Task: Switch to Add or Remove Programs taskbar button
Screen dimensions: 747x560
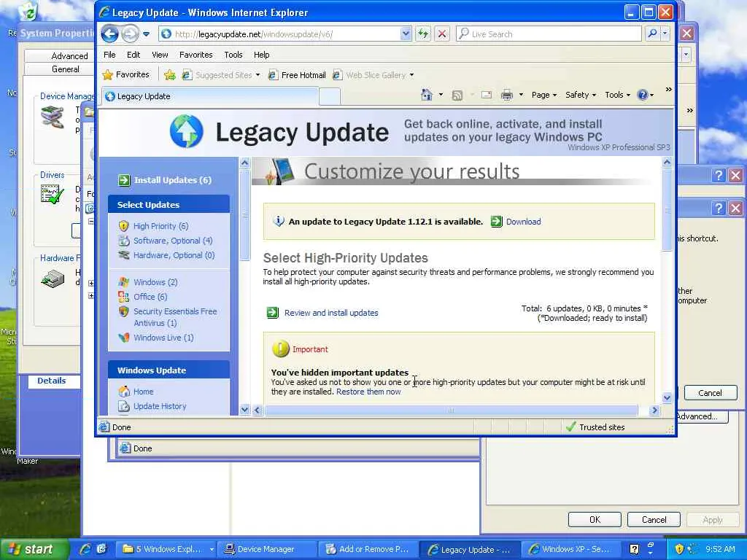Action: pos(368,549)
